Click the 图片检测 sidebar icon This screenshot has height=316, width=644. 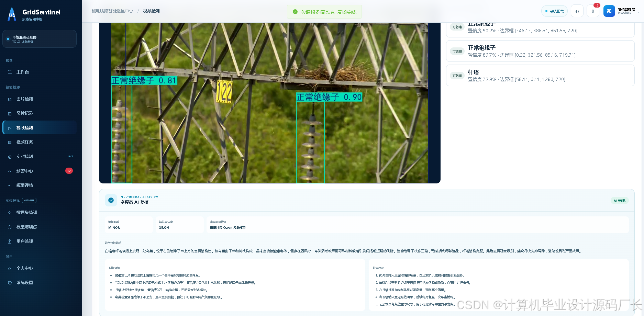tap(10, 99)
